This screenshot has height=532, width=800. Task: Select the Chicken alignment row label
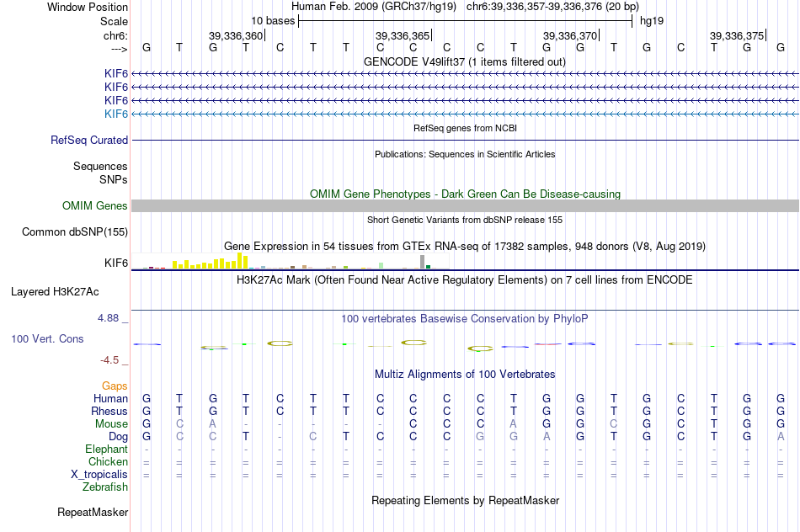pos(108,461)
